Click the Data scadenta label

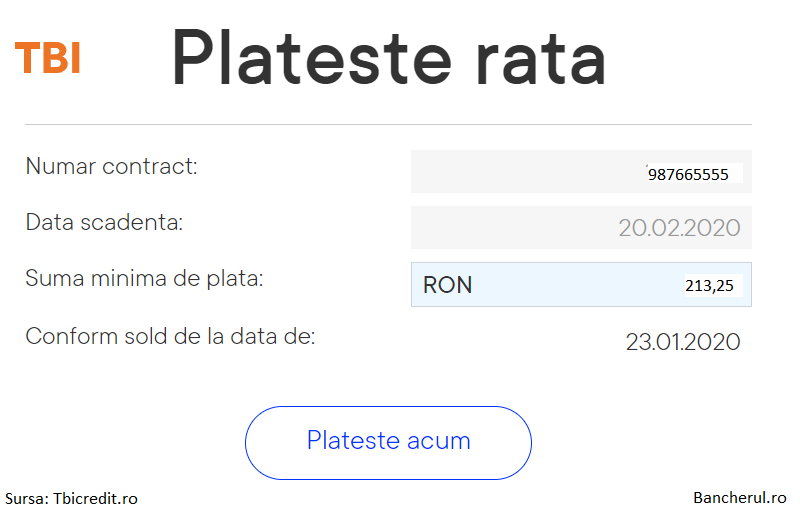(x=104, y=223)
